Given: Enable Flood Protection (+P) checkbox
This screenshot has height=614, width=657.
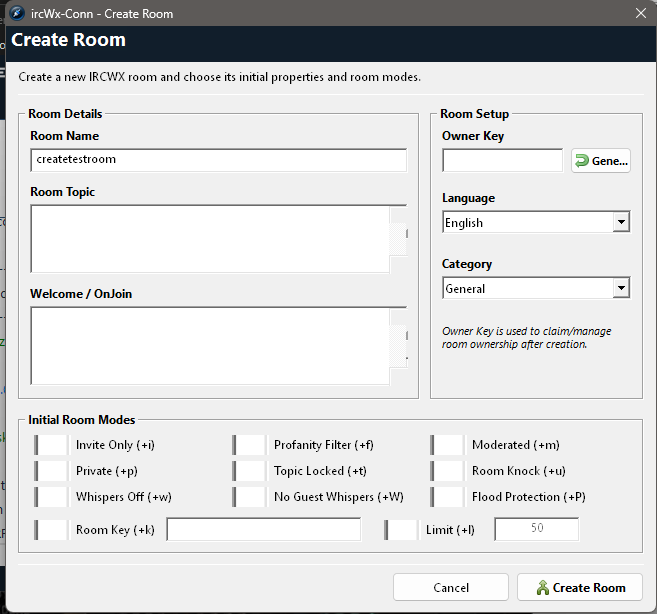Looking at the screenshot, I should click(x=447, y=497).
